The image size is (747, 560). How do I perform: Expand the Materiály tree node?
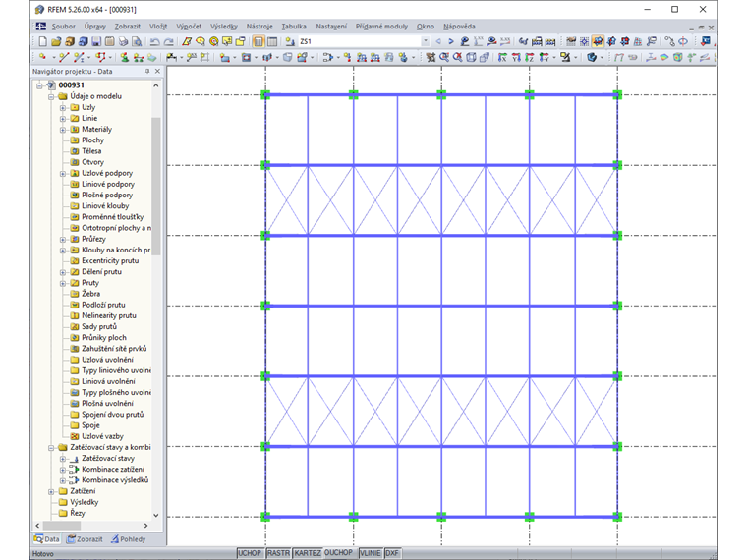click(62, 130)
